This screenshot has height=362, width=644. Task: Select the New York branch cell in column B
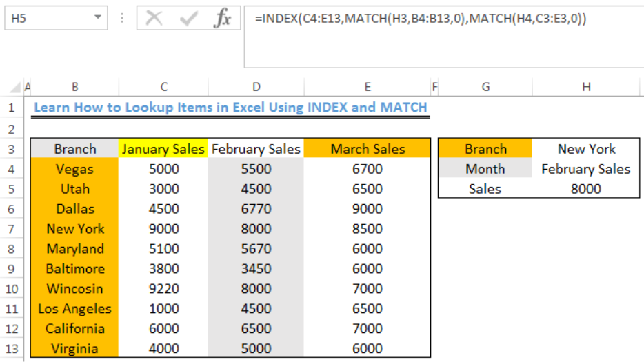(75, 229)
